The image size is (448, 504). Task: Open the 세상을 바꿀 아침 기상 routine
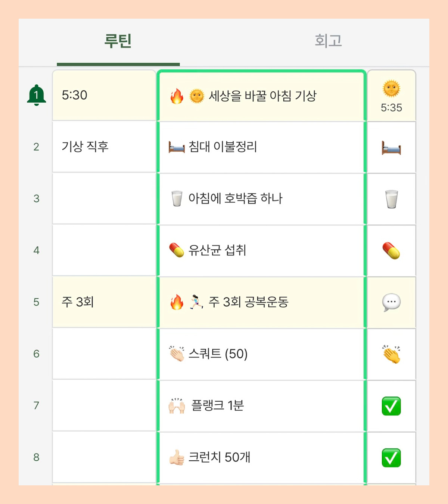click(x=261, y=96)
